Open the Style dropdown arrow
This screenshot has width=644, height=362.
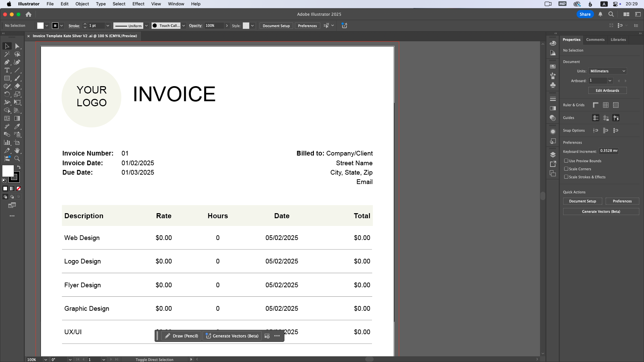point(252,25)
